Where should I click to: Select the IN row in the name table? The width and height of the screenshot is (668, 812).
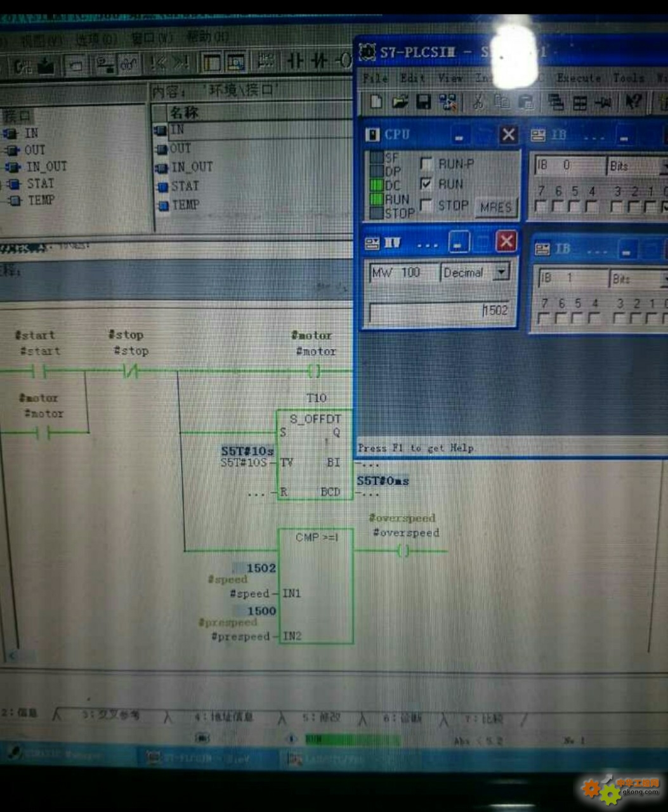coord(253,129)
